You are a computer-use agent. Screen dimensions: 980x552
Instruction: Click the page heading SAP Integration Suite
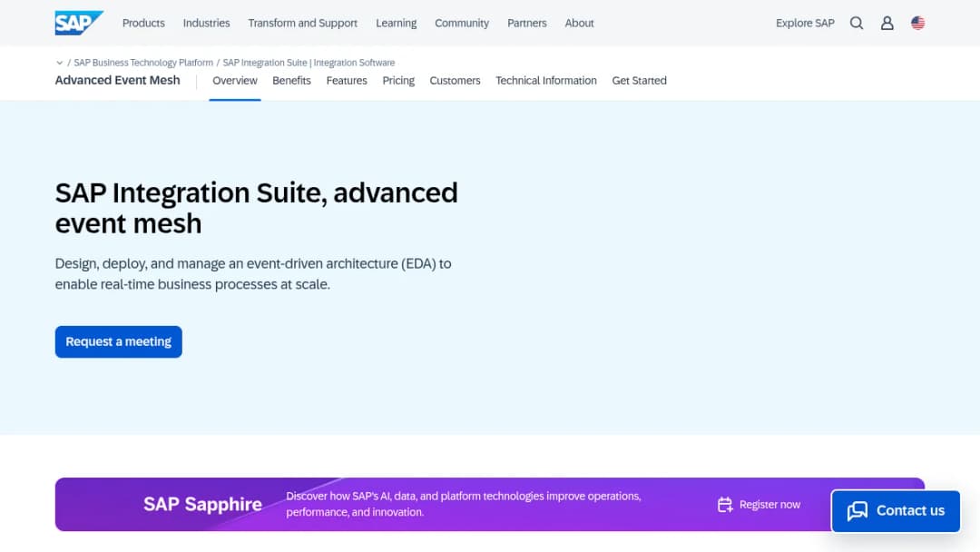pos(256,208)
